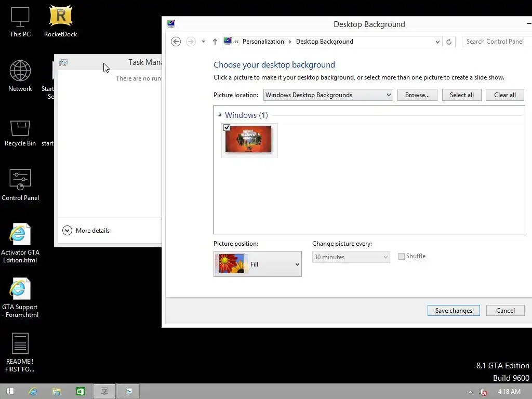Open the Store app on taskbar
The width and height of the screenshot is (532, 399).
click(x=80, y=391)
